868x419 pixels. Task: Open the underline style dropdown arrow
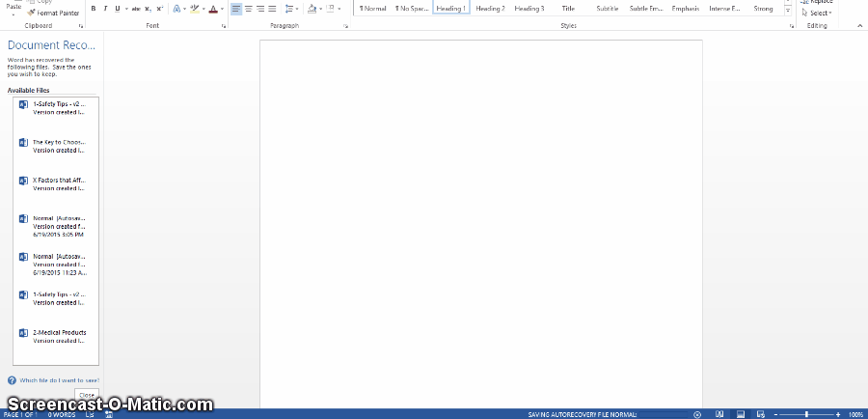(x=126, y=9)
